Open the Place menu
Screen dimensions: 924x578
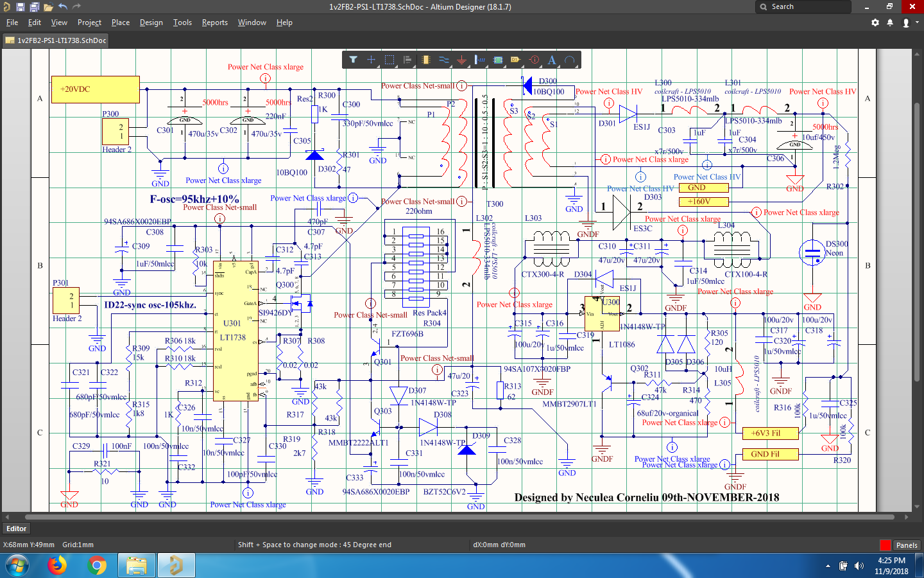pos(121,22)
